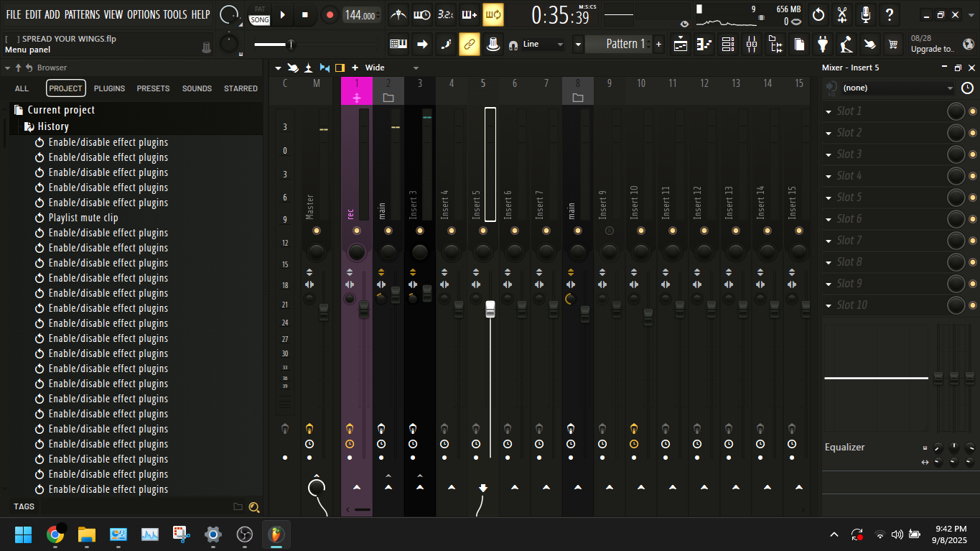
Task: Open the Channel rack icon
Action: point(728,45)
